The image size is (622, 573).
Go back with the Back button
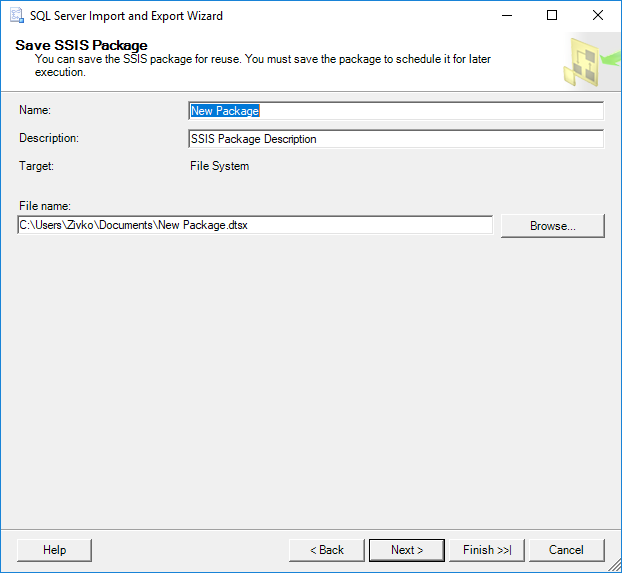pos(326,550)
